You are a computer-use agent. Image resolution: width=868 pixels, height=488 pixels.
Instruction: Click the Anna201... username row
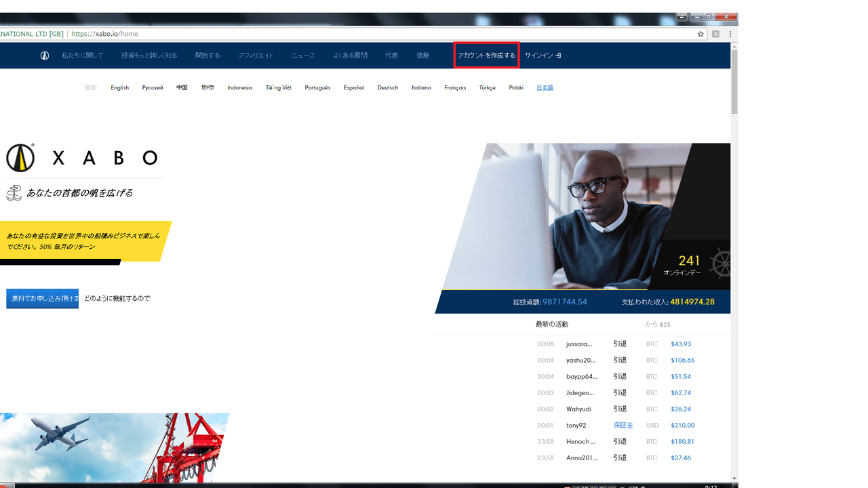583,458
